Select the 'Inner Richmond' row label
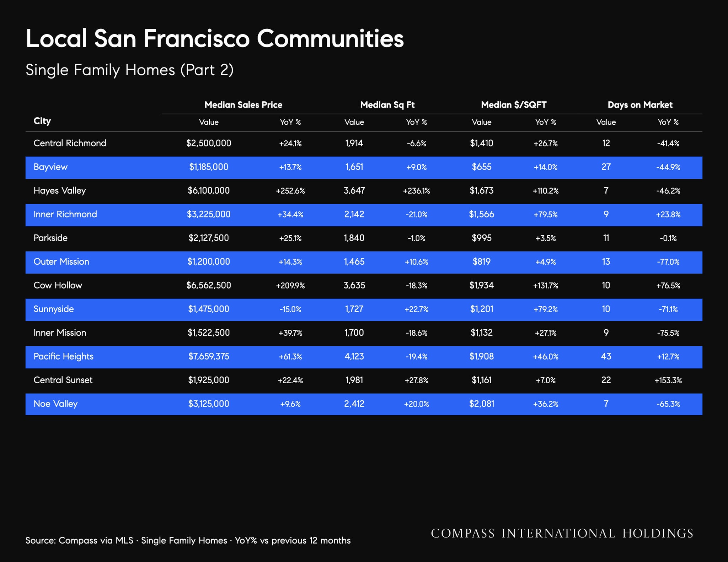Viewport: 728px width, 562px height. tap(65, 214)
